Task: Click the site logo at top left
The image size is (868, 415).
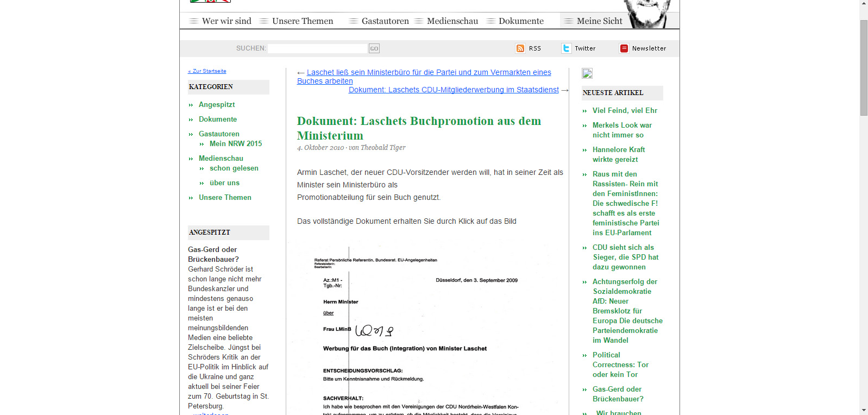Action: point(210,2)
